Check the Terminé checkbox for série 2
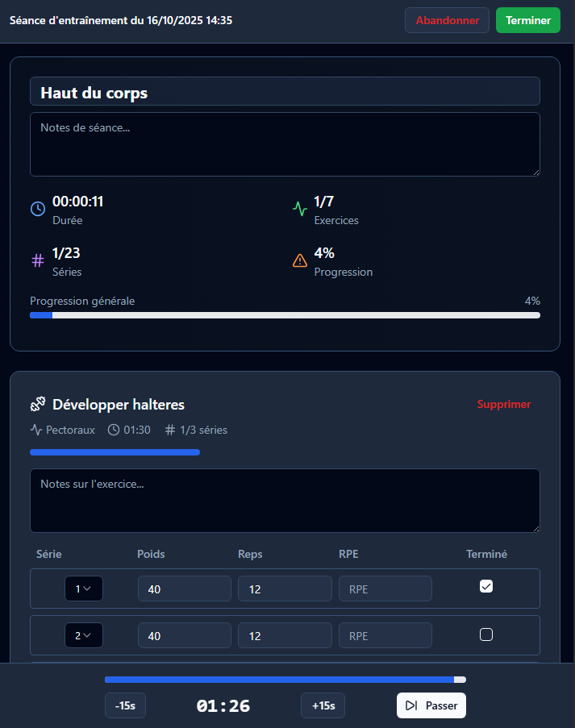 pos(486,634)
